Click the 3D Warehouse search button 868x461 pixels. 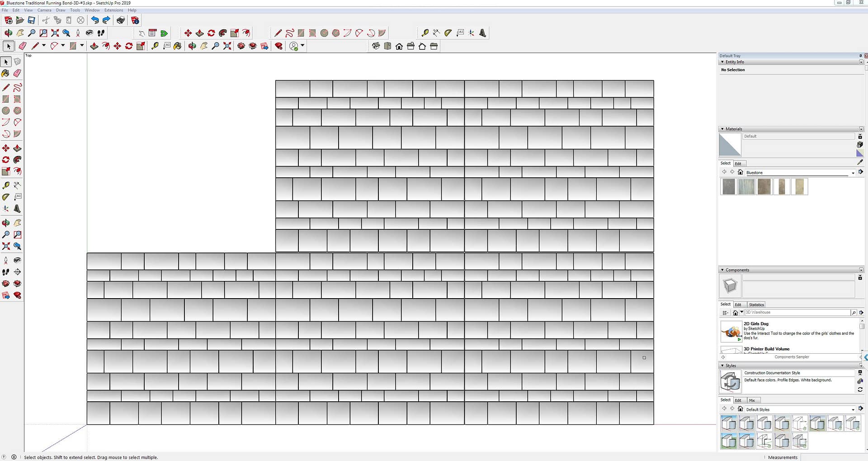[854, 313]
